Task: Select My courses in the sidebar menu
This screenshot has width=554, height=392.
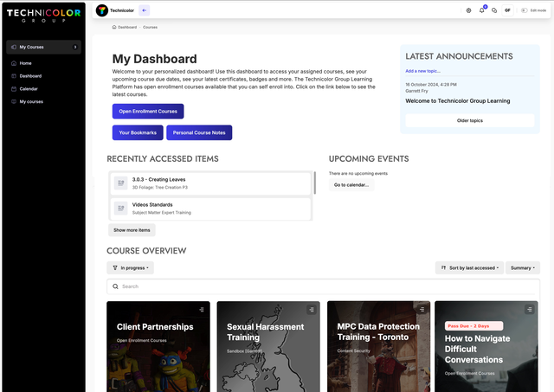Action: tap(31, 102)
